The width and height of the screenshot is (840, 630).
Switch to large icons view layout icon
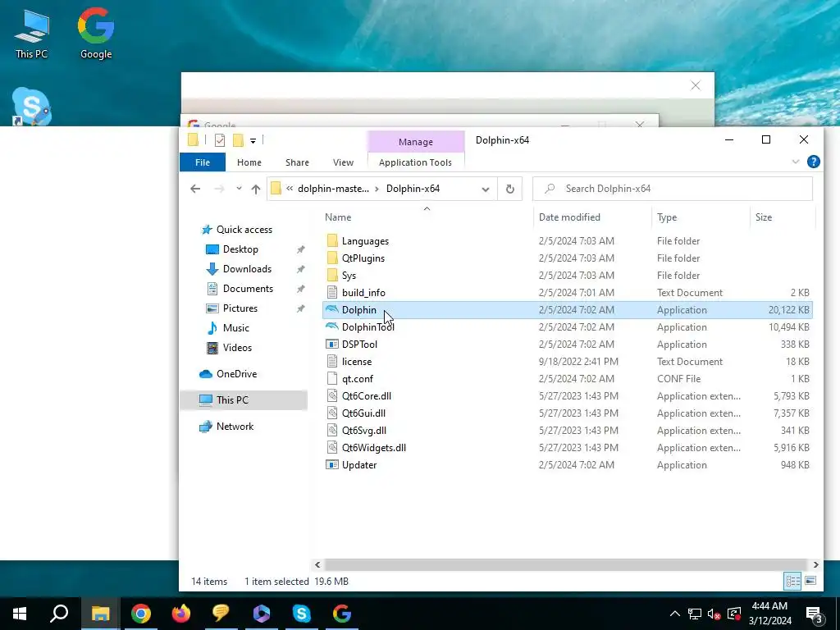pos(810,581)
